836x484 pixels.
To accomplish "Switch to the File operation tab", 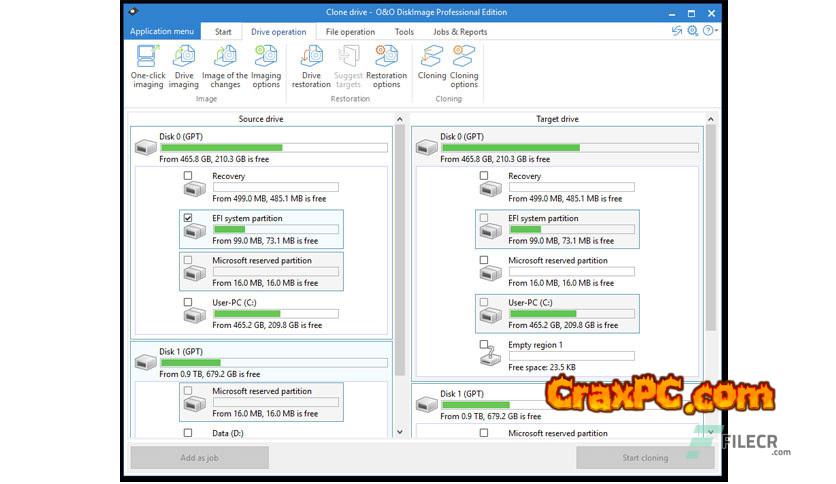I will (350, 32).
